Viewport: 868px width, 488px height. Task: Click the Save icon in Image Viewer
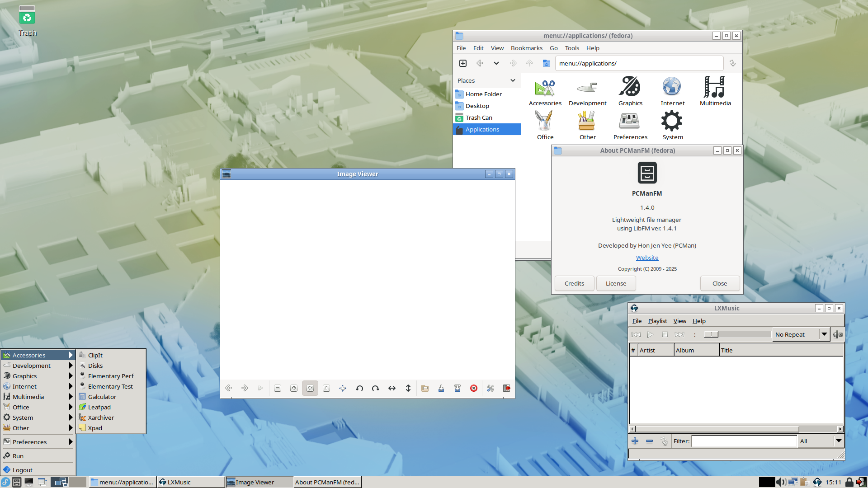click(441, 388)
